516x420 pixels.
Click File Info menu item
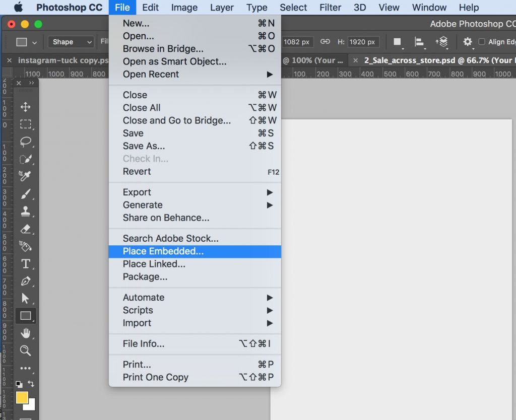coord(195,343)
